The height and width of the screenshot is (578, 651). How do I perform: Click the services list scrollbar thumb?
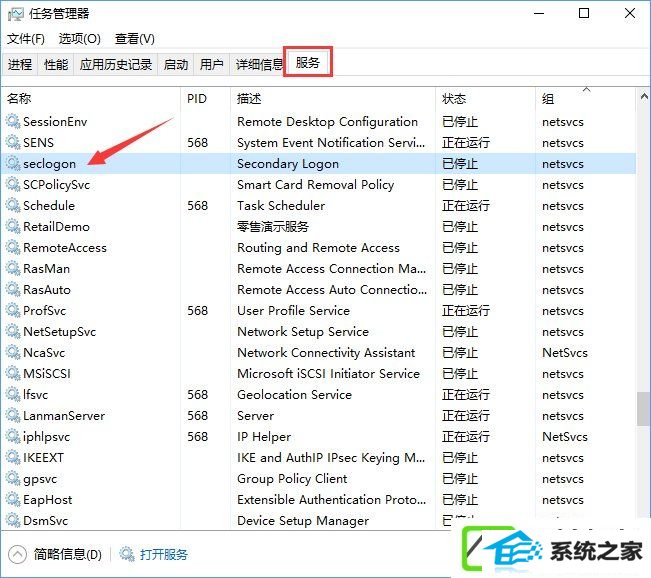[644, 409]
